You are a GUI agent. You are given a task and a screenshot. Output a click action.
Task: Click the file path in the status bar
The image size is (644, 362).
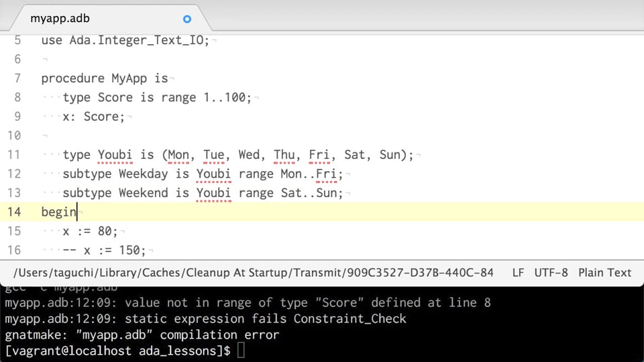[254, 273]
